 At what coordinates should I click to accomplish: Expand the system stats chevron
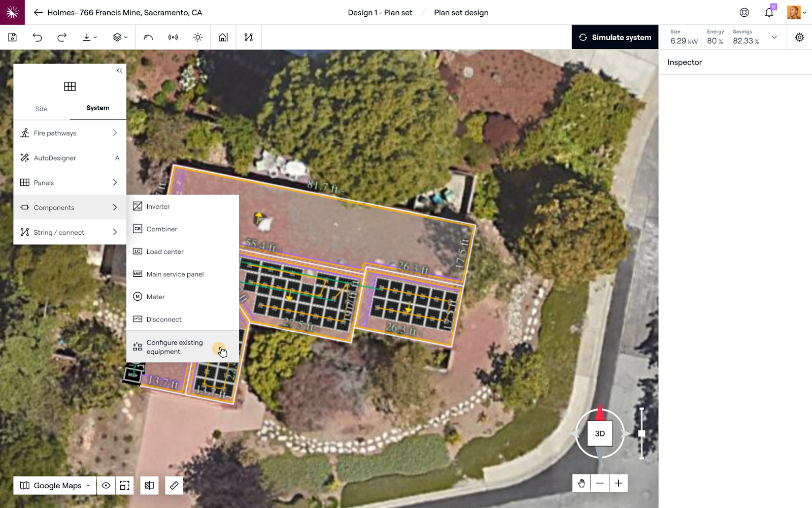tap(774, 37)
